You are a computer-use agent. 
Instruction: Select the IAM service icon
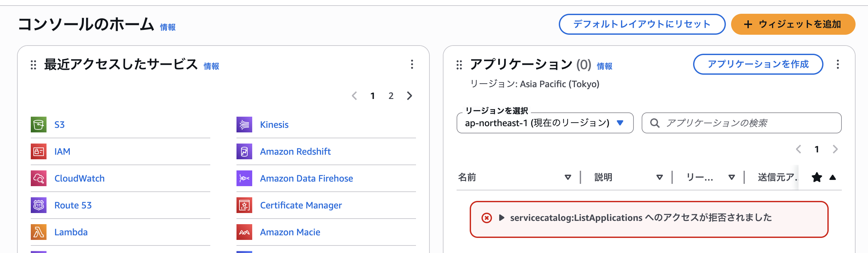point(38,151)
